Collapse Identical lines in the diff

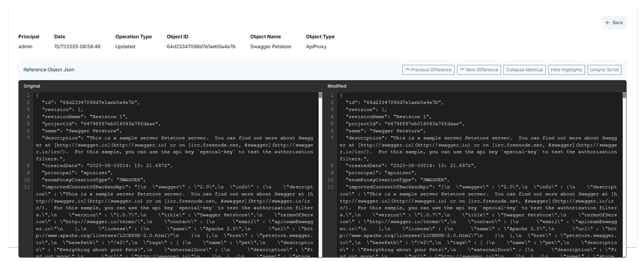coord(524,70)
